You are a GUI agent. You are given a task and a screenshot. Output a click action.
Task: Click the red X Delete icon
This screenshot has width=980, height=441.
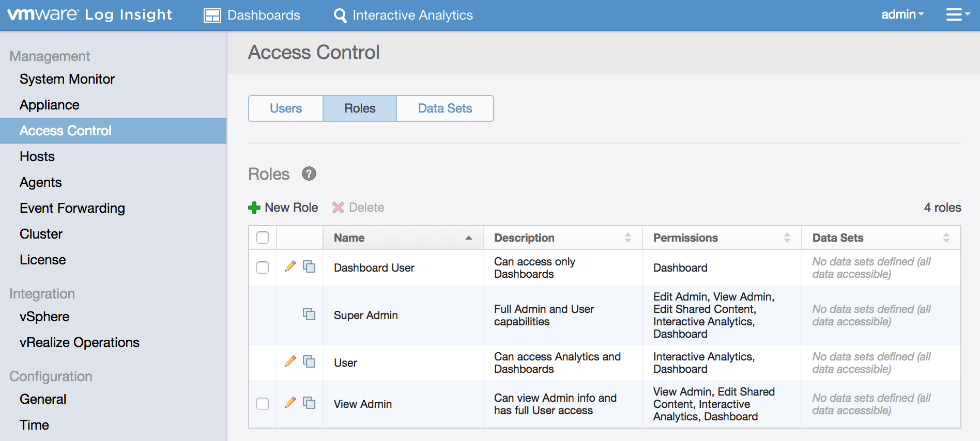[338, 208]
